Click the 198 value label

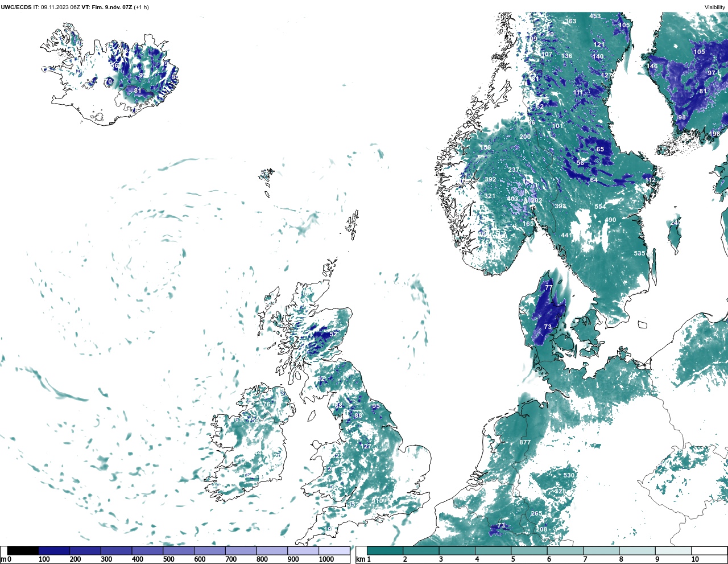point(714,134)
